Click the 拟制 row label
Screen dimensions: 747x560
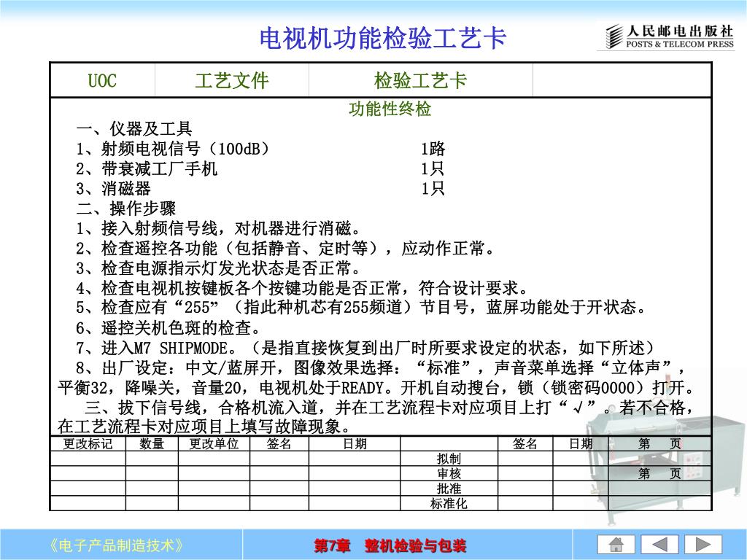[x=449, y=459]
